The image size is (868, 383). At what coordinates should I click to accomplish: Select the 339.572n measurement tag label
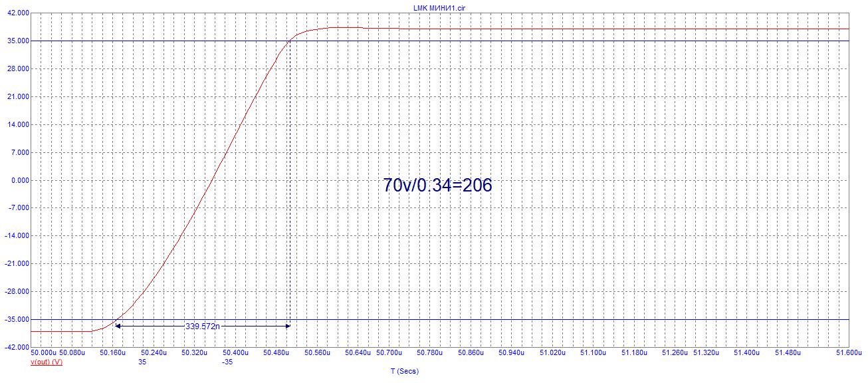tap(203, 326)
